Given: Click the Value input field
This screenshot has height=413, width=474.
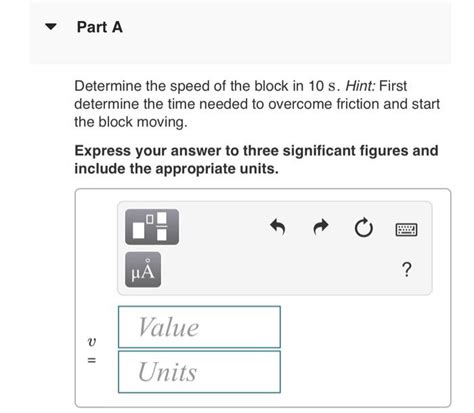Looking at the screenshot, I should [199, 327].
